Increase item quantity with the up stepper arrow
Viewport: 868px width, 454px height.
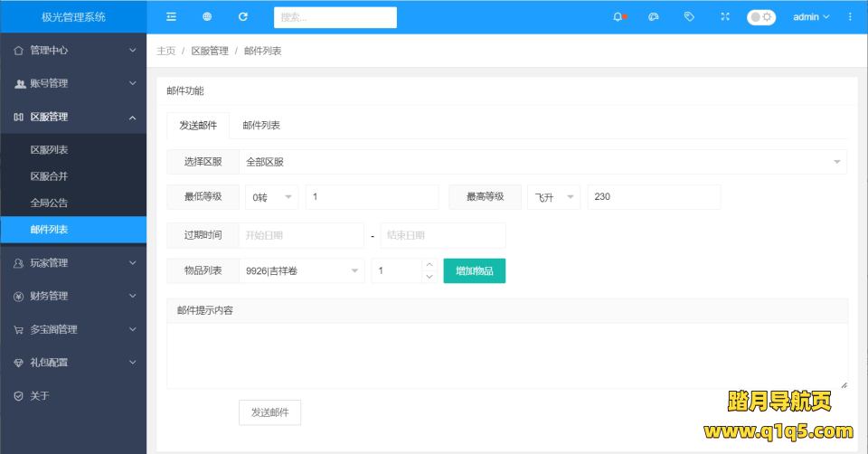click(x=429, y=264)
